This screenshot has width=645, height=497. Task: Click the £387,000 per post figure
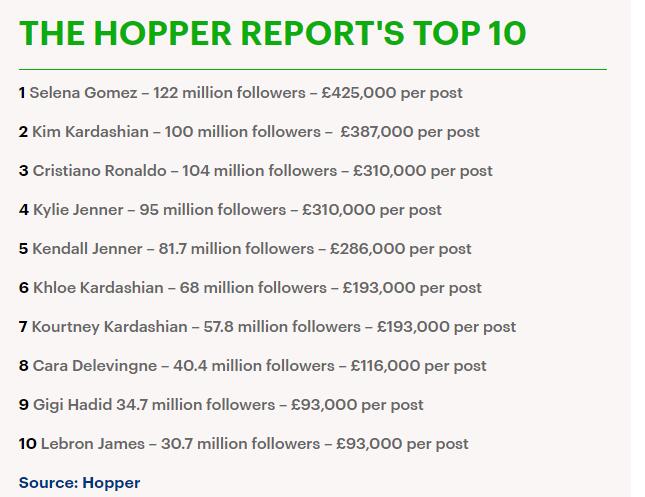point(410,132)
